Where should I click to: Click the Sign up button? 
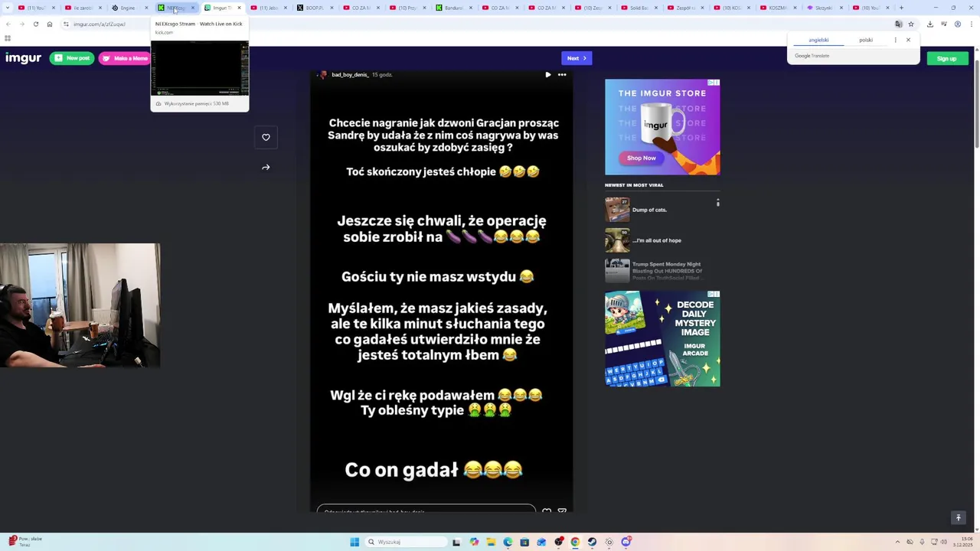tap(947, 58)
